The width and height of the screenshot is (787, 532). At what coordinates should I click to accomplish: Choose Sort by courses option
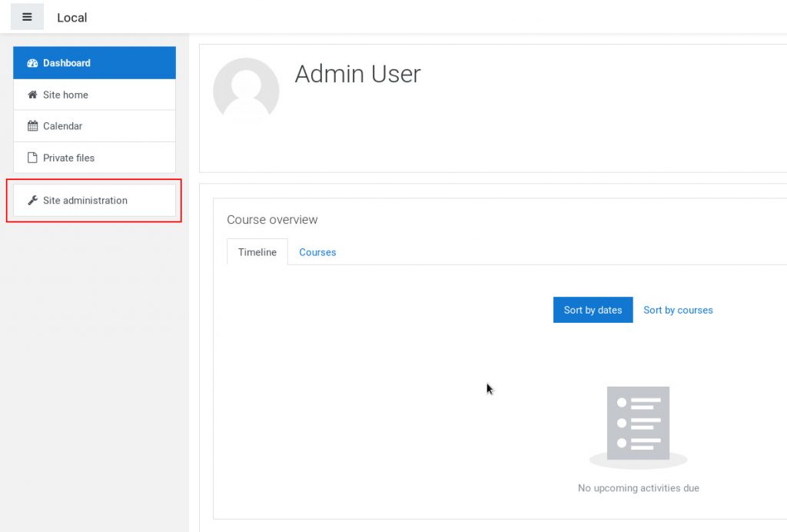tap(678, 310)
